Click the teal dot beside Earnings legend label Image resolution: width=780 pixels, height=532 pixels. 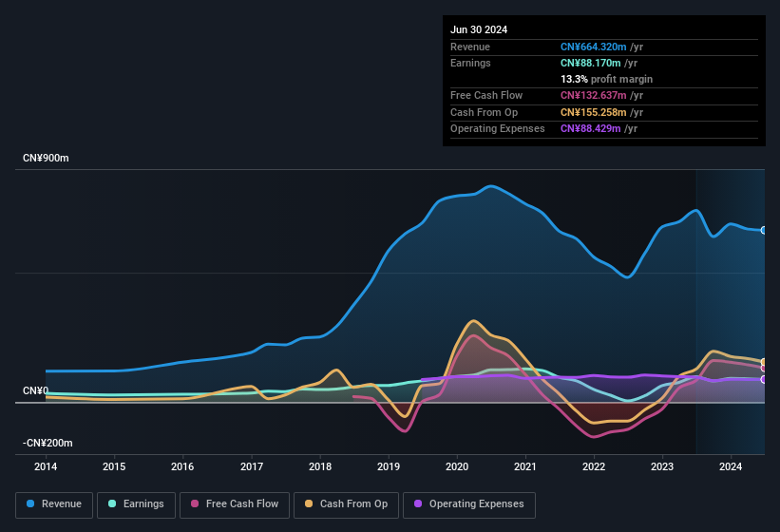pyautogui.click(x=113, y=504)
